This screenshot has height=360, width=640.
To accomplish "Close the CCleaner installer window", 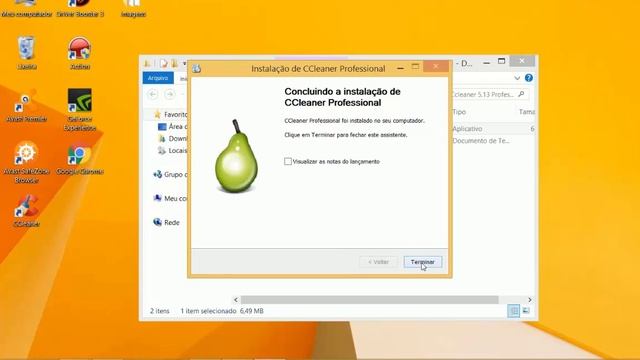I will pos(436,67).
